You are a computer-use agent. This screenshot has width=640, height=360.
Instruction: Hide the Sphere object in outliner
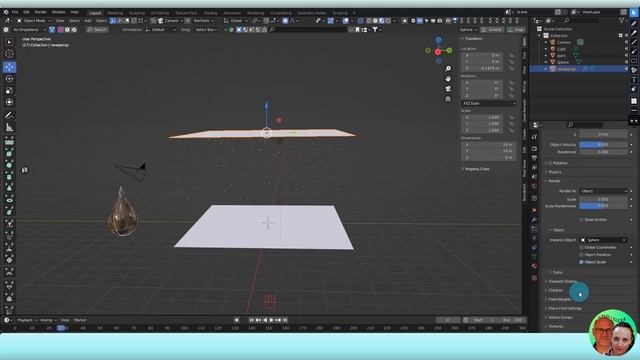[626, 62]
